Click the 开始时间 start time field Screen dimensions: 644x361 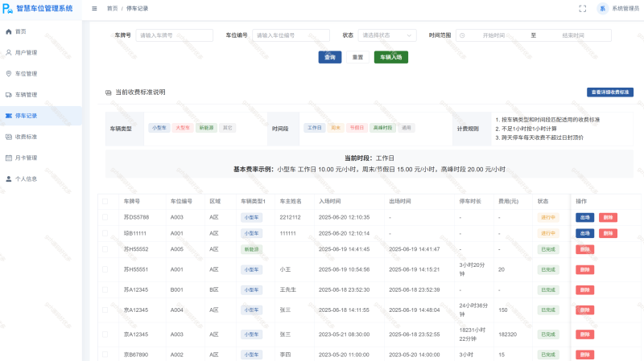click(x=493, y=35)
